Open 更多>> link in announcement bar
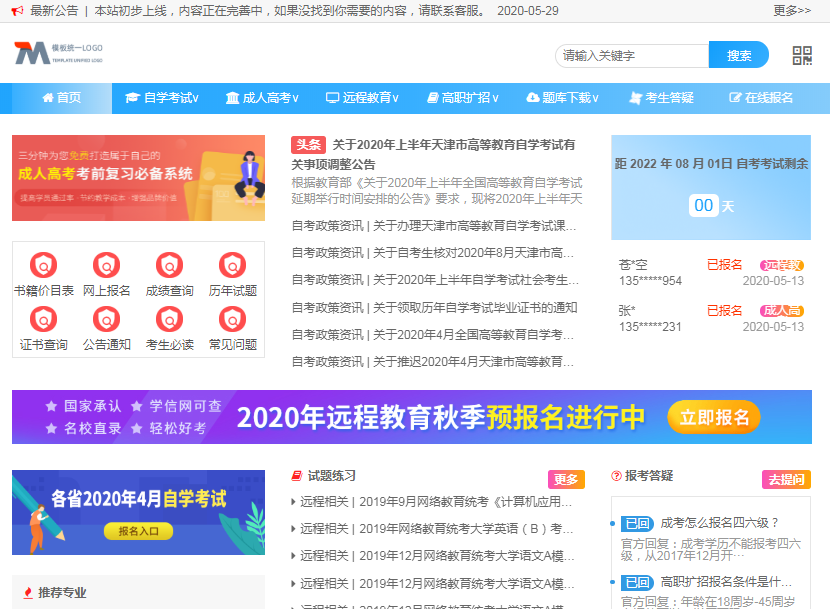This screenshot has width=830, height=609. [792, 11]
